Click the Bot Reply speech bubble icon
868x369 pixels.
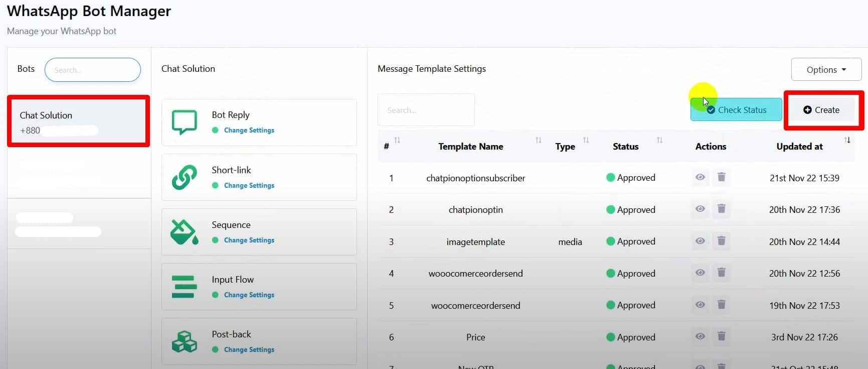184,122
